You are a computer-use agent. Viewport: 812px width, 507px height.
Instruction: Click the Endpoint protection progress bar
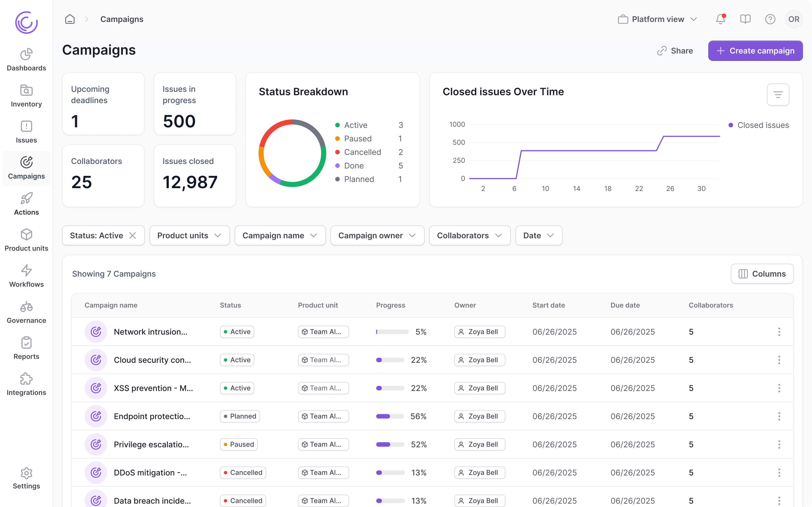[x=390, y=416]
